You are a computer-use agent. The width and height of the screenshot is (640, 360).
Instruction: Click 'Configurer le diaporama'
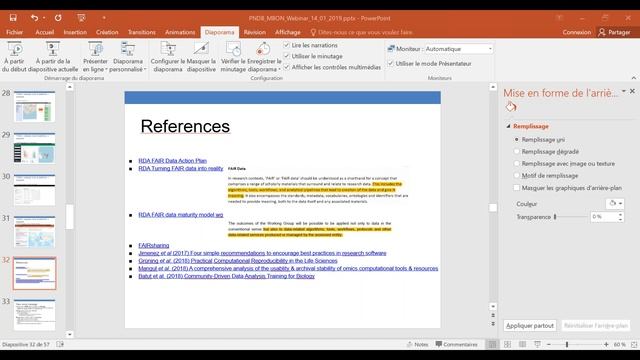pyautogui.click(x=168, y=57)
